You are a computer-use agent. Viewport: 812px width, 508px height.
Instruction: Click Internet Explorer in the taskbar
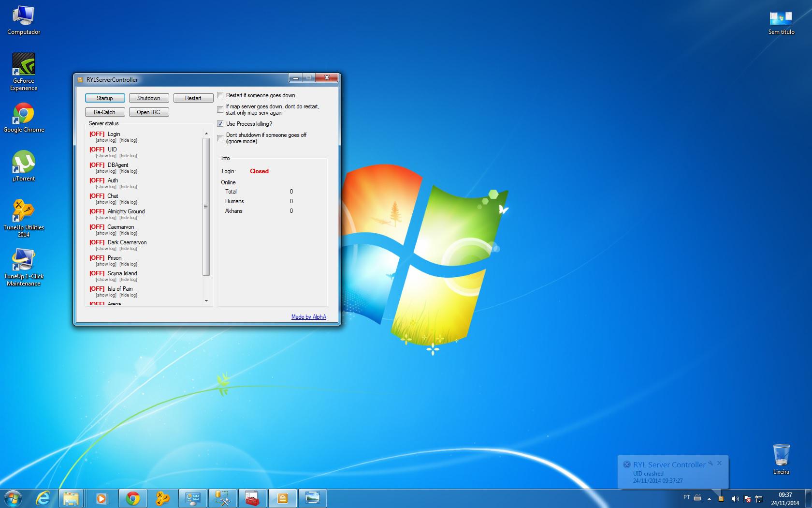pos(43,498)
